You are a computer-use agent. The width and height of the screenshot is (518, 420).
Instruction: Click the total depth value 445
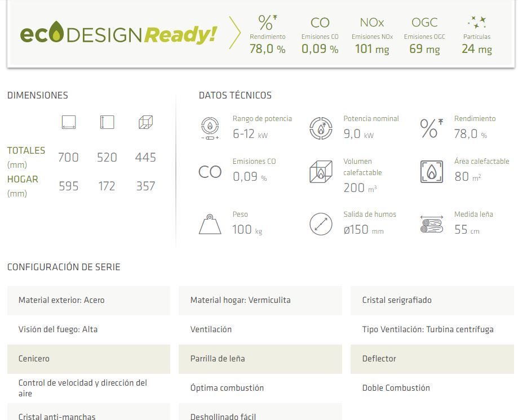(x=145, y=158)
